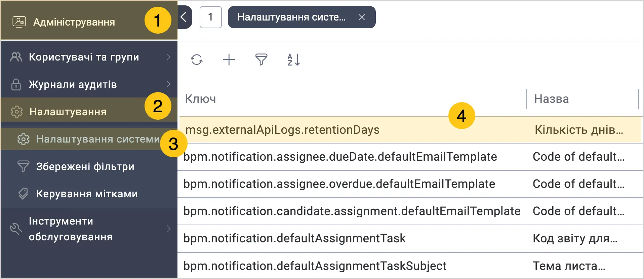Image resolution: width=644 pixels, height=279 pixels.
Task: Collapse sidebar with the left chevron
Action: pyautogui.click(x=184, y=17)
